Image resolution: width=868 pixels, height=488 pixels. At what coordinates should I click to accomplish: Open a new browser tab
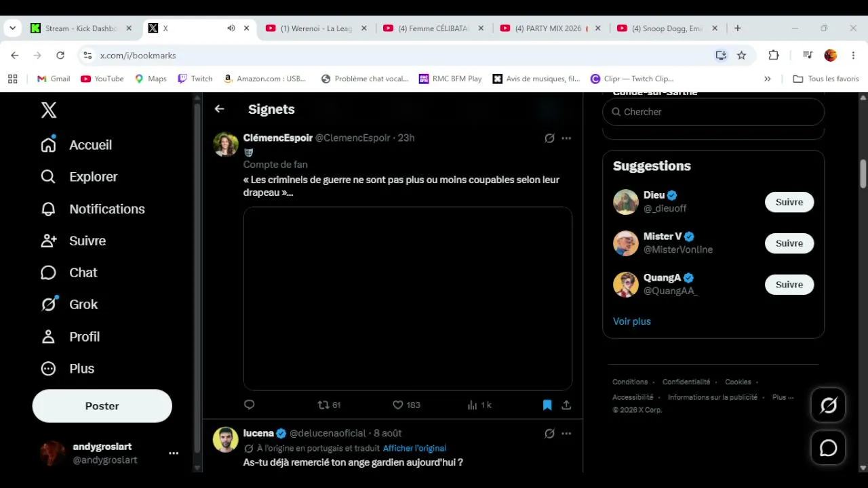click(x=738, y=28)
